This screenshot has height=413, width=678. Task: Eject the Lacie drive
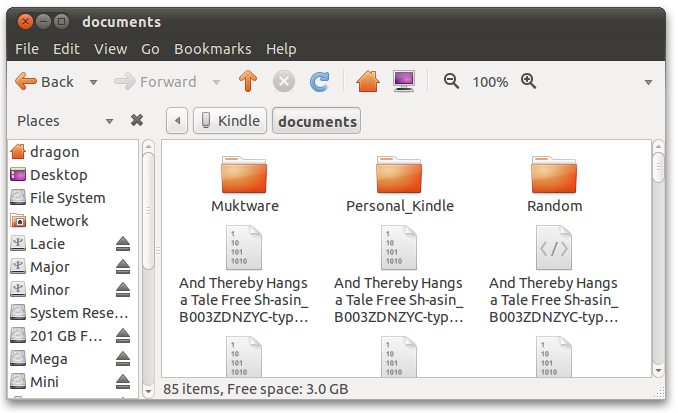123,244
